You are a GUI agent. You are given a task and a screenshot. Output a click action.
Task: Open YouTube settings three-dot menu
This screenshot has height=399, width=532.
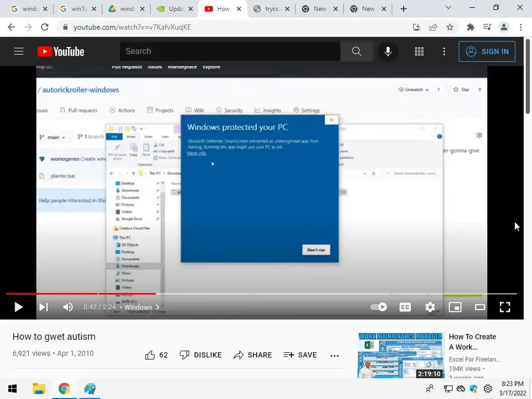click(x=444, y=51)
